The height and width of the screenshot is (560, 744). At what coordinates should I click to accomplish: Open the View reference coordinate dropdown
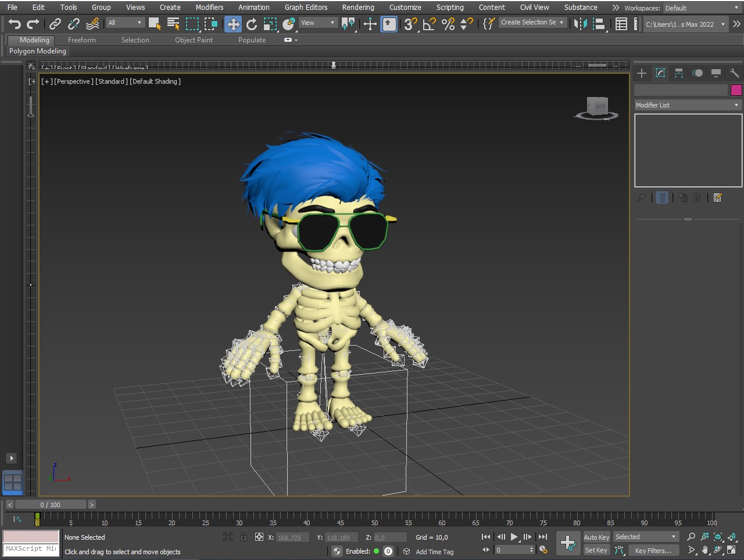[x=317, y=23]
